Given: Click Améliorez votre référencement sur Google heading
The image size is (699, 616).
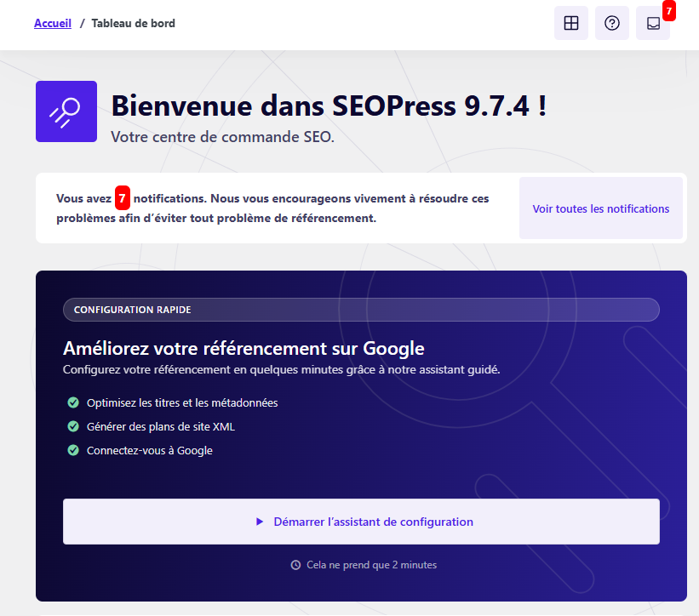Looking at the screenshot, I should coord(244,348).
